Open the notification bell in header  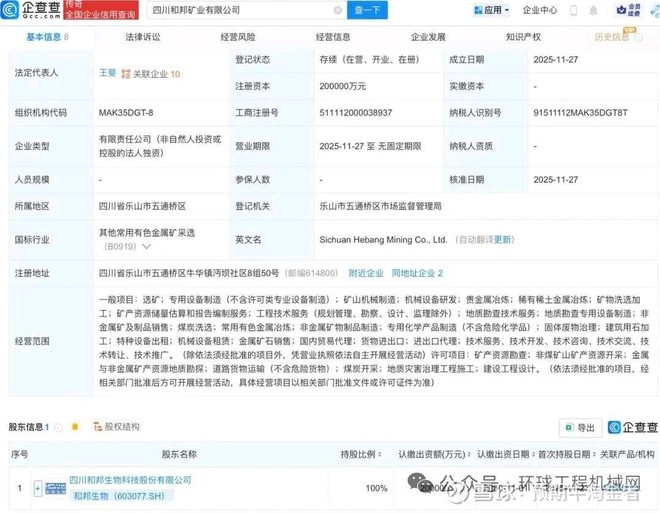pyautogui.click(x=593, y=10)
